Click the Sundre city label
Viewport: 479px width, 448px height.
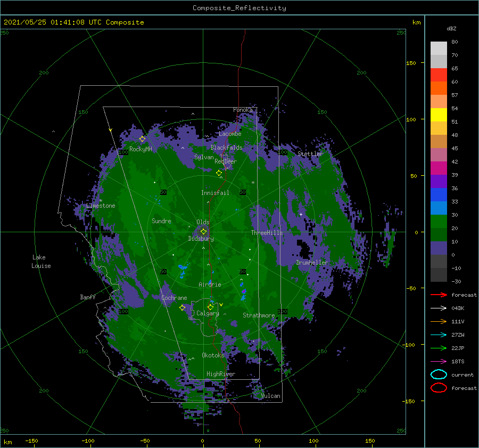pos(161,221)
